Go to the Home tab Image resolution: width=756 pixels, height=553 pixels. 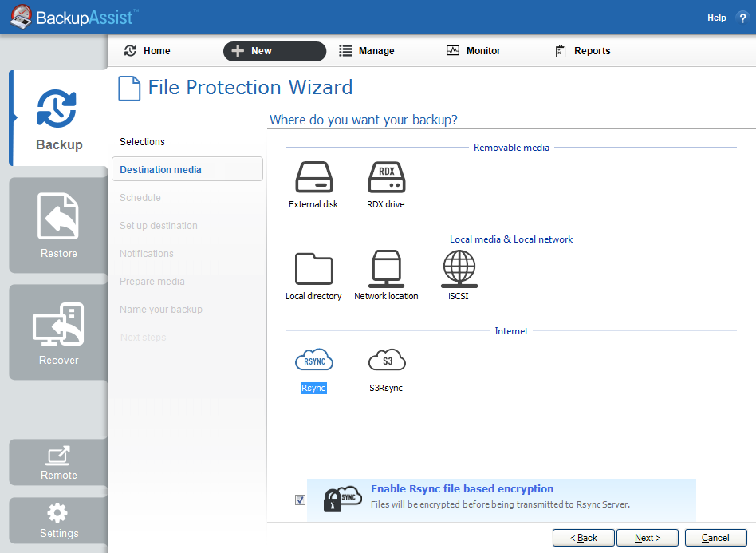tap(146, 50)
